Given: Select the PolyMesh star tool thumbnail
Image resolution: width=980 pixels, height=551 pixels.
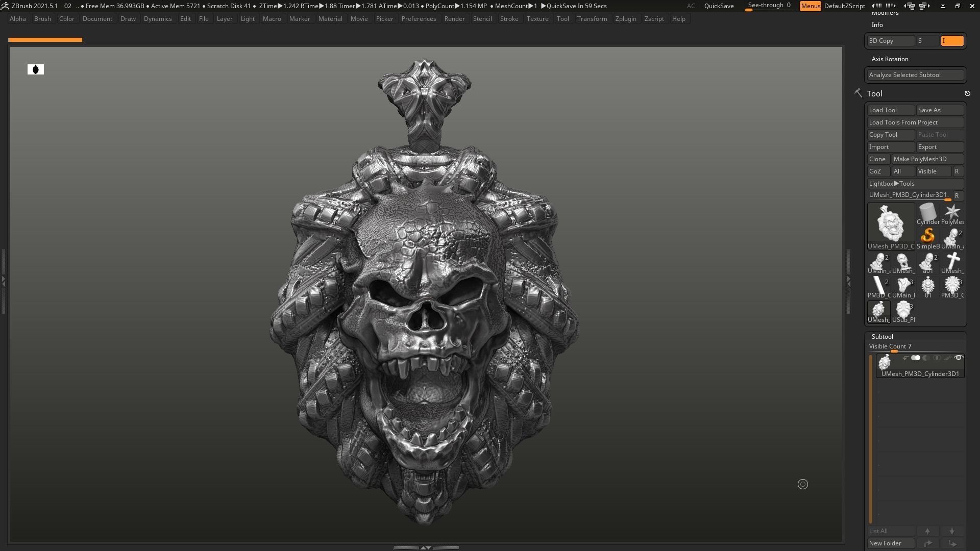Looking at the screenshot, I should [952, 214].
